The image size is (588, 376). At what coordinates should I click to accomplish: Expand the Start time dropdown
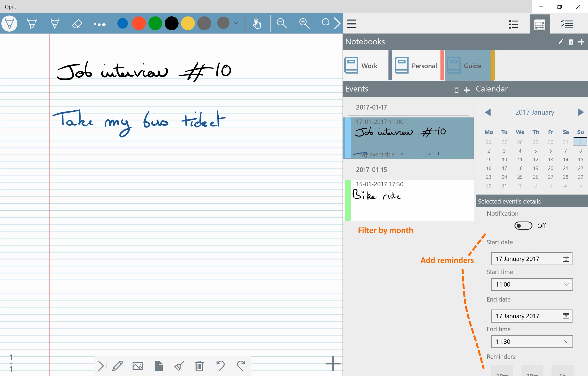532,284
